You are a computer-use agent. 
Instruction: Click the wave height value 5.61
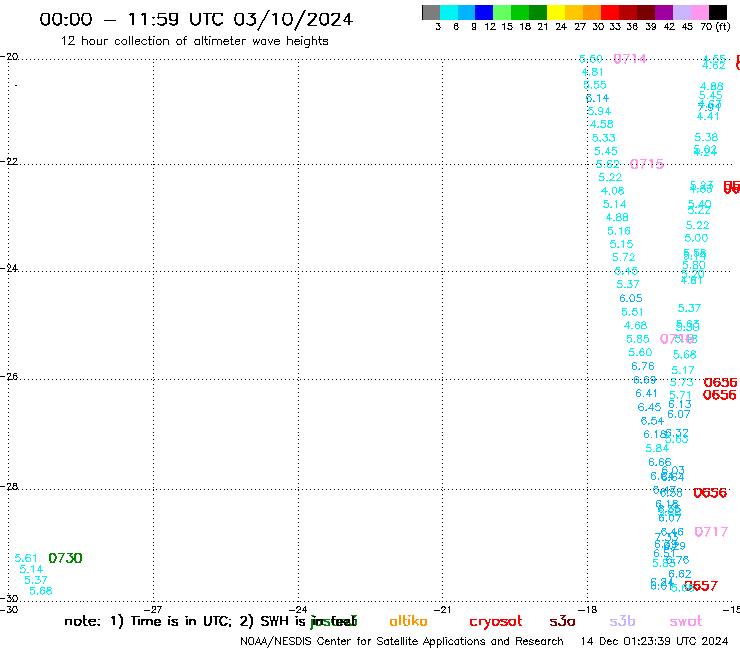[x=26, y=558]
